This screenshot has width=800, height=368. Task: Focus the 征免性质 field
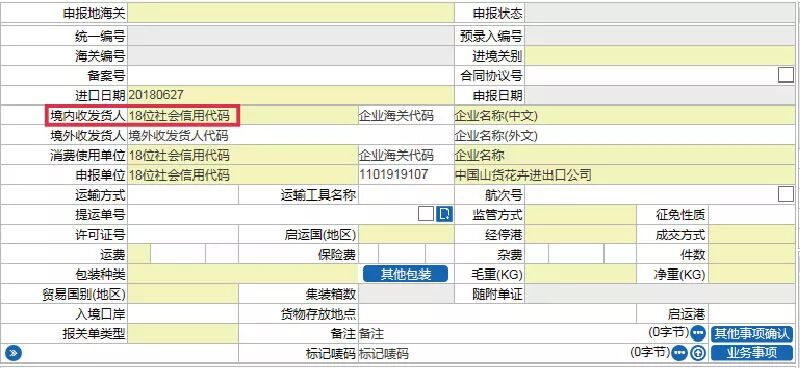752,214
